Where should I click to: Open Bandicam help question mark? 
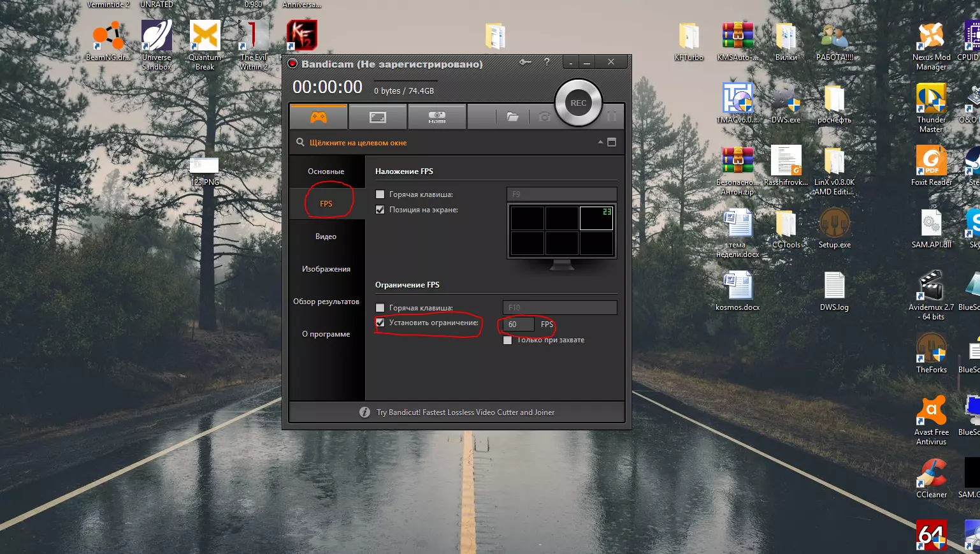pos(547,62)
